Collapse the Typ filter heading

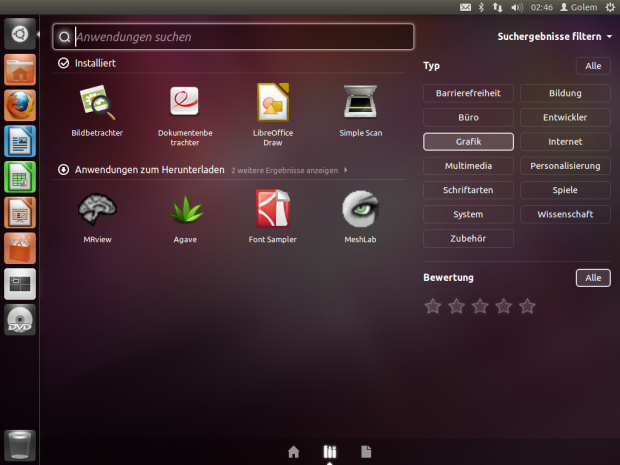click(x=431, y=66)
